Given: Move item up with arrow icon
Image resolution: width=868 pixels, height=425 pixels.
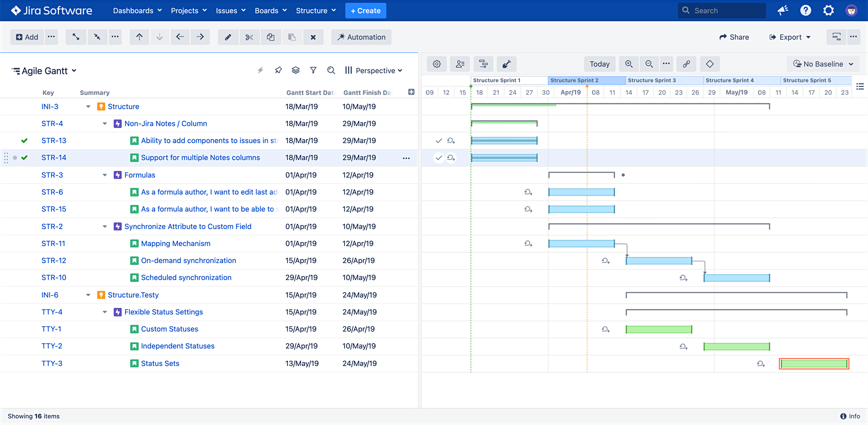Looking at the screenshot, I should point(140,37).
